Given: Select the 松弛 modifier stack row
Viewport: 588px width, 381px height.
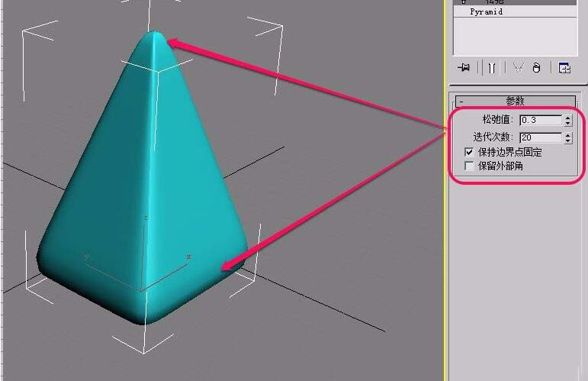Looking at the screenshot, I should tap(515, 2).
